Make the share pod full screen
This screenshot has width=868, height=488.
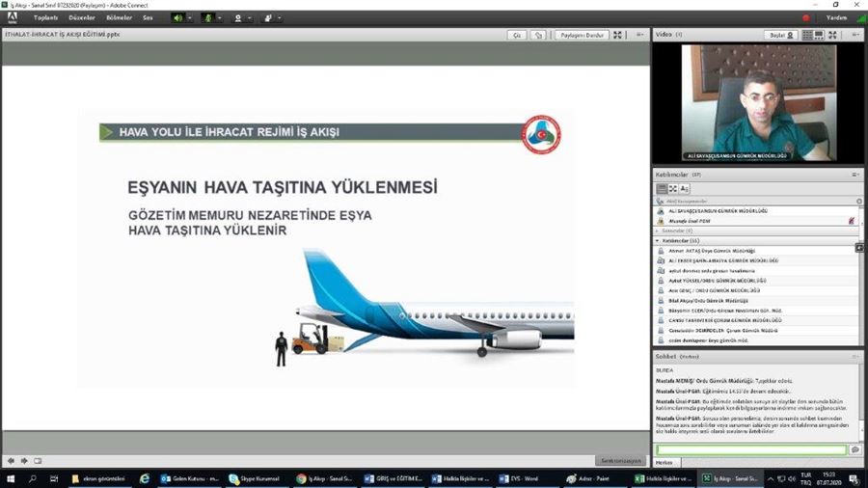tap(618, 35)
